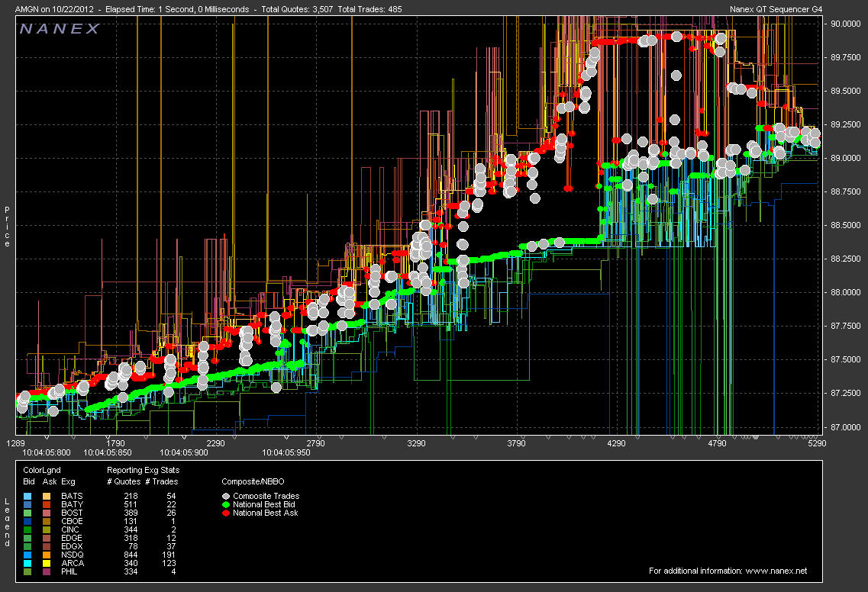Select the BOST ask color swatch
The width and height of the screenshot is (868, 592).
pos(47,513)
